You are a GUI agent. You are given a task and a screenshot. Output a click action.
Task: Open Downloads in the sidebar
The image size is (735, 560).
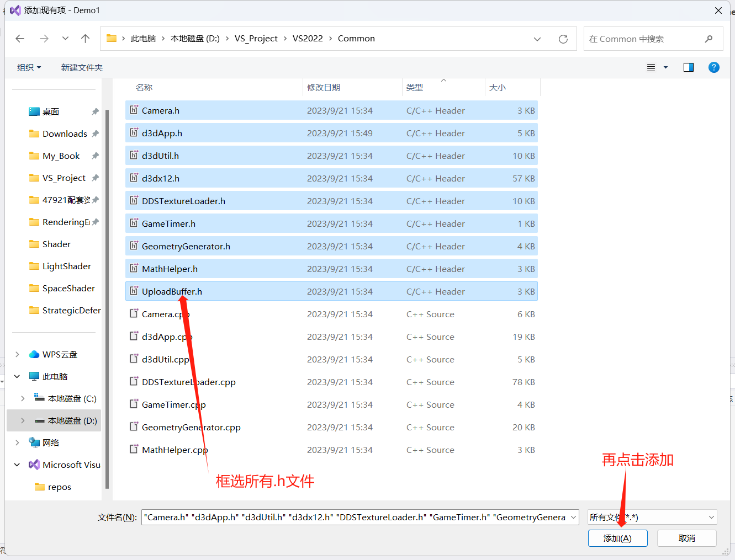[x=65, y=134]
